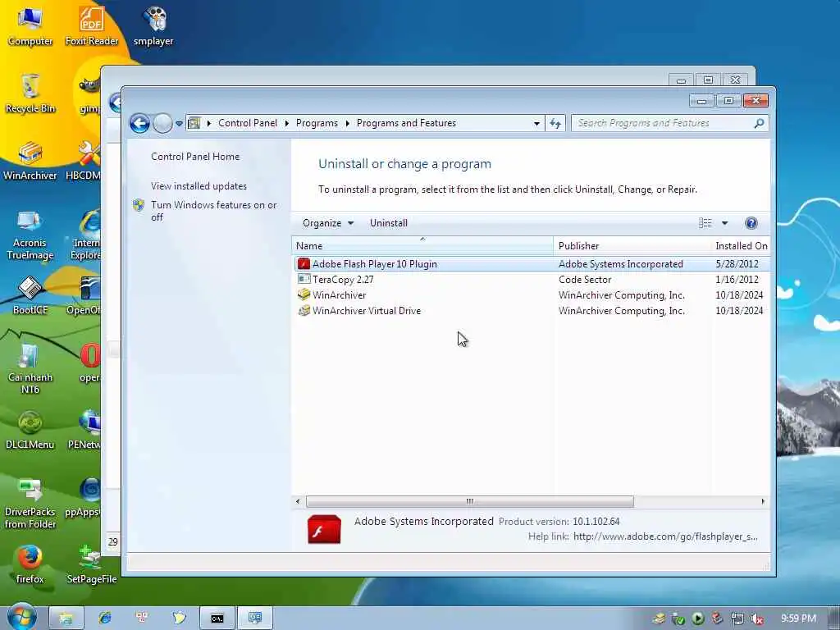840x630 pixels.
Task: Expand the arrow after Control Panel breadcrumb
Action: tap(286, 123)
